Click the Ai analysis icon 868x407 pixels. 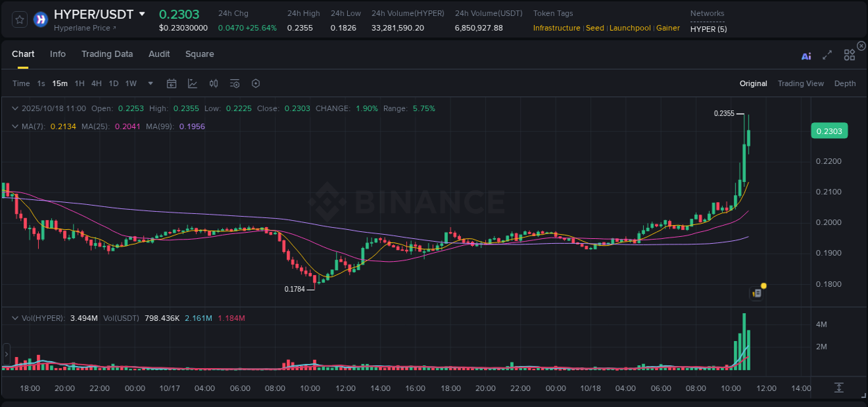click(806, 56)
